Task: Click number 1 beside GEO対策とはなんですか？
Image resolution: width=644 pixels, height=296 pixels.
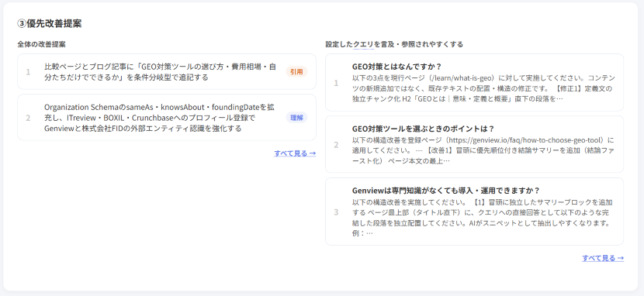Action: (x=336, y=83)
